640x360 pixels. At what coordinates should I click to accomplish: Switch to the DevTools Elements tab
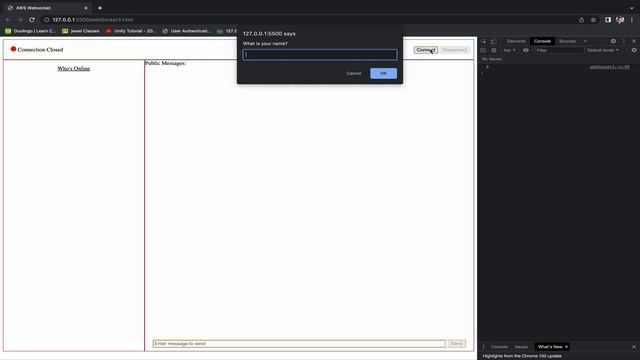pos(516,41)
